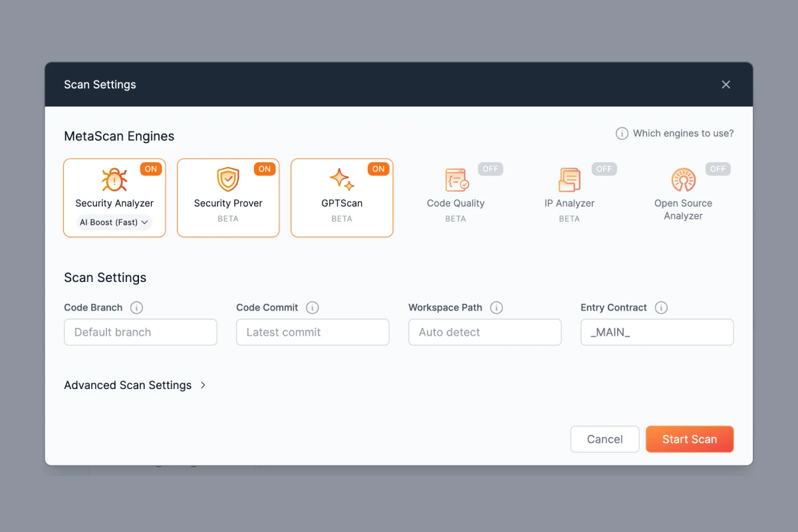
Task: Focus the Code Branch input field
Action: [x=140, y=332]
